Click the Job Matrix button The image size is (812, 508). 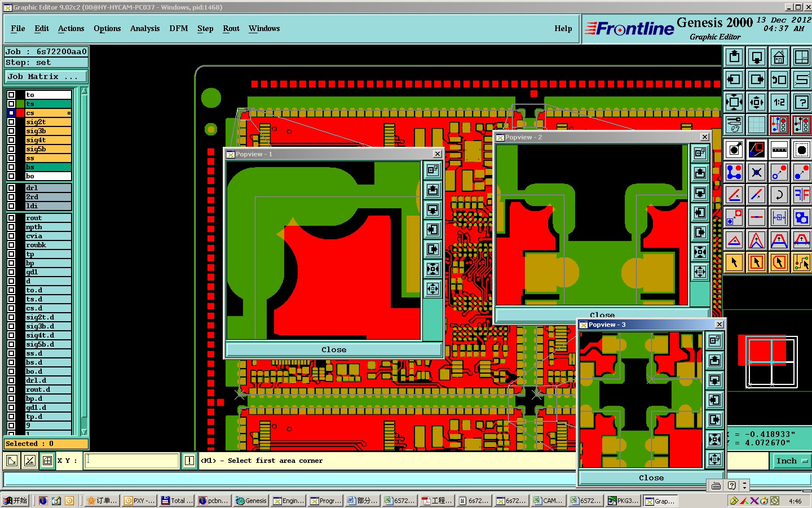coord(46,76)
